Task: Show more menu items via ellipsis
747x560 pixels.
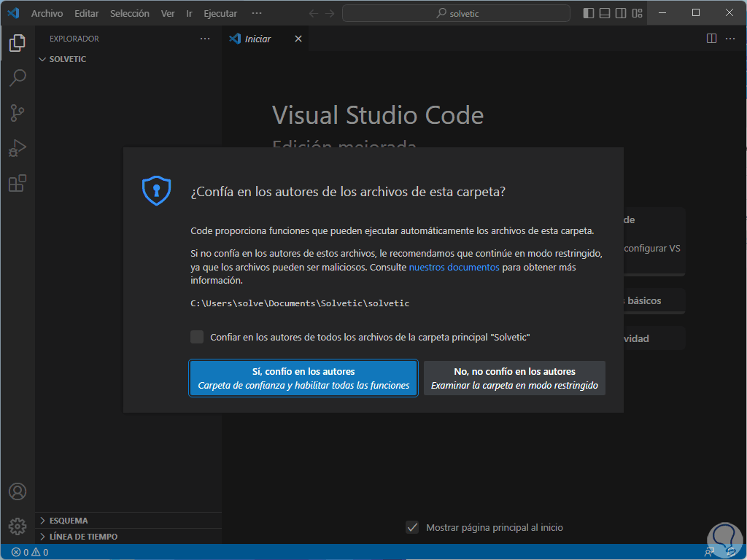Action: pyautogui.click(x=257, y=13)
